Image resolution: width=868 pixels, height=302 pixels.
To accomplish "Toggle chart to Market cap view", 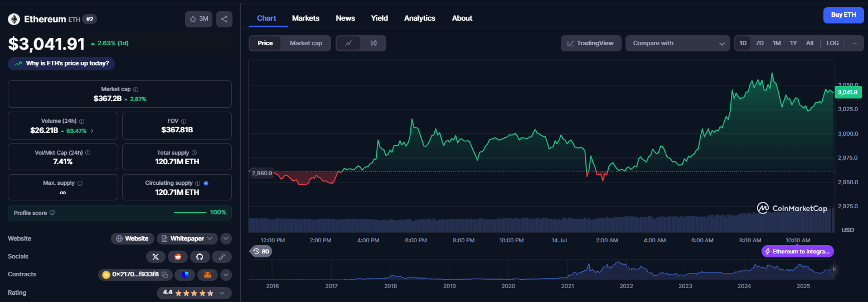I will (x=306, y=43).
